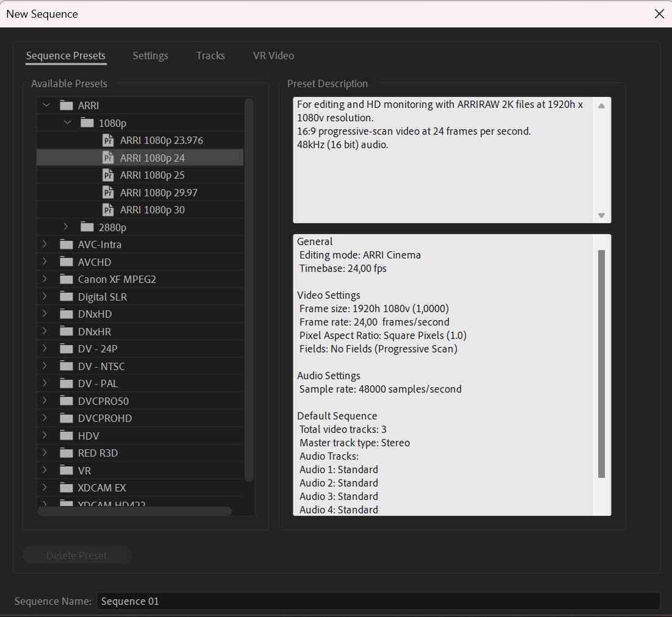This screenshot has height=617, width=672.
Task: Select the ARRI 1080p 29.97 preset
Action: coord(140,193)
